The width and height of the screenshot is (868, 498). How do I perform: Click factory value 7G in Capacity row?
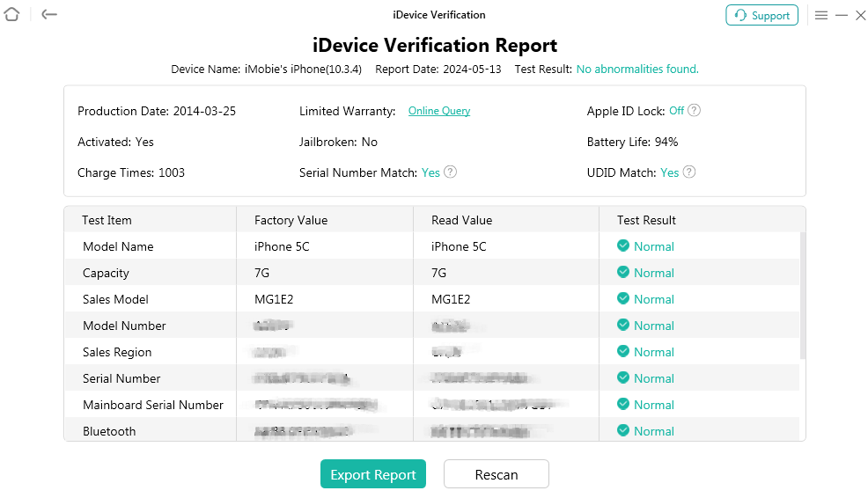261,274
